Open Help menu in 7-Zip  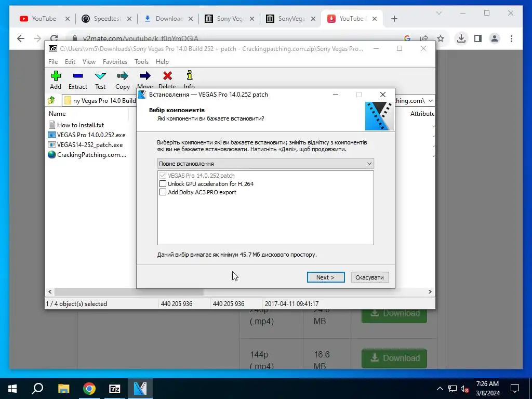click(162, 61)
